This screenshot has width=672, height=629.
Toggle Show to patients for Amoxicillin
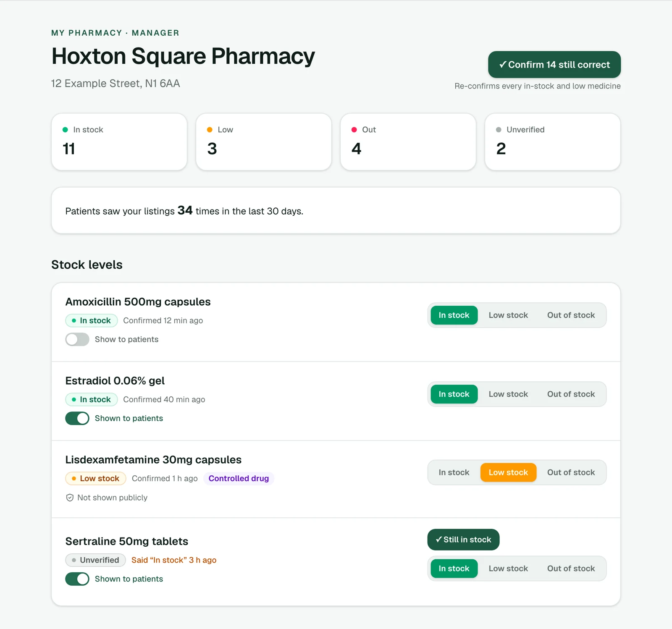(x=77, y=339)
